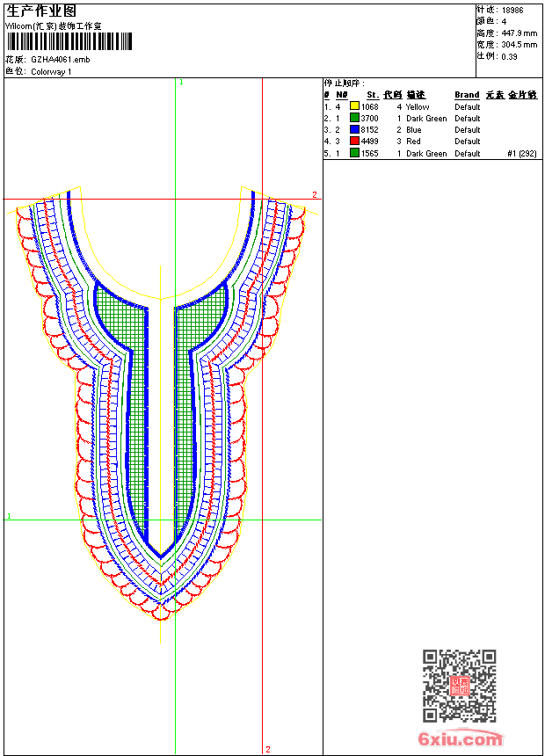Click the 金片链 column header
The height and width of the screenshot is (756, 545).
[522, 95]
